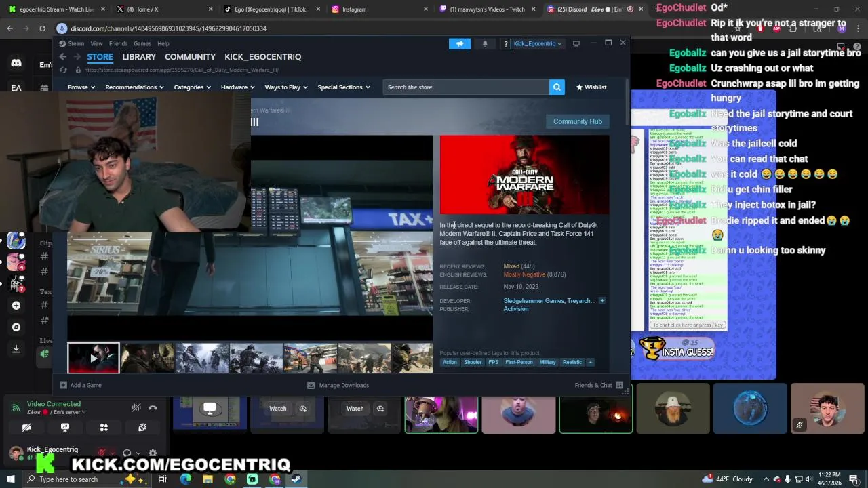Expand the Browse store menu
Viewport: 868px width, 488px height.
click(81, 87)
